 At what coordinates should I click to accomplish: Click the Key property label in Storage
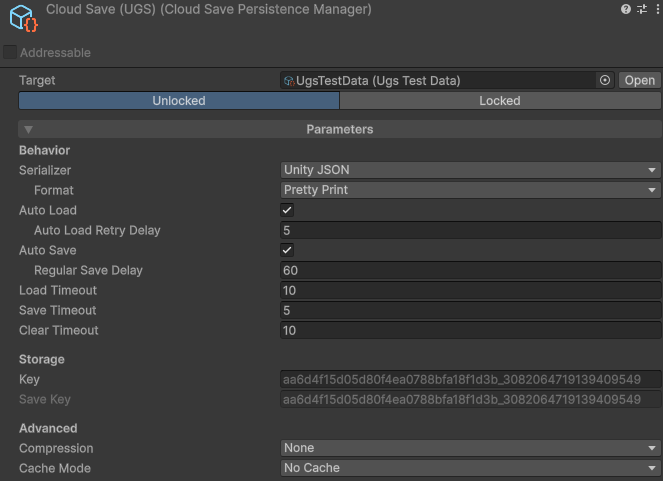point(29,380)
